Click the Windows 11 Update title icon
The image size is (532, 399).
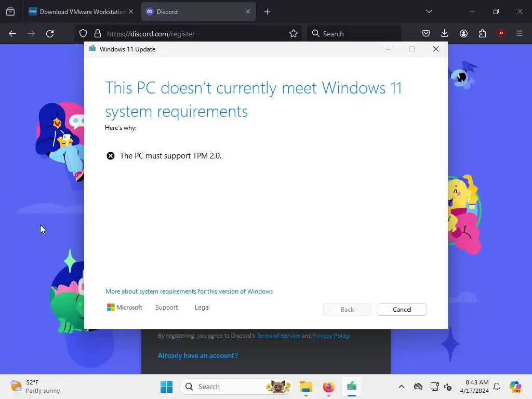coord(92,49)
